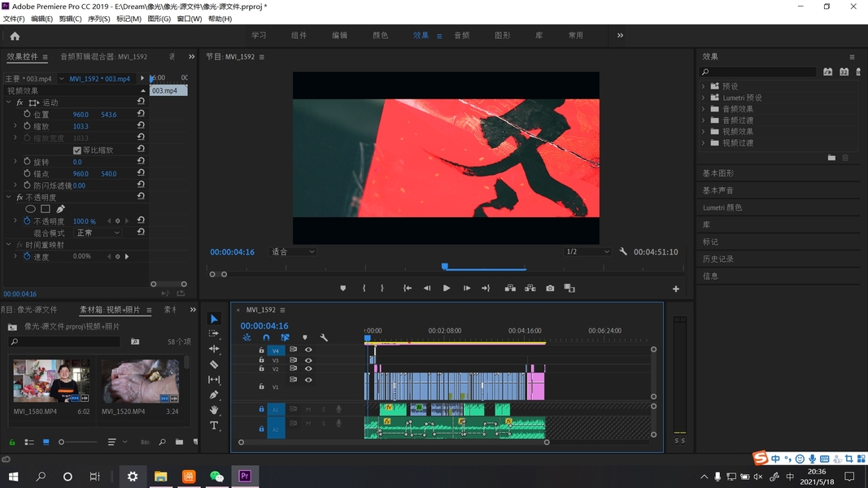
Task: Create 4-point polygon opacity mask
Action: pos(46,209)
